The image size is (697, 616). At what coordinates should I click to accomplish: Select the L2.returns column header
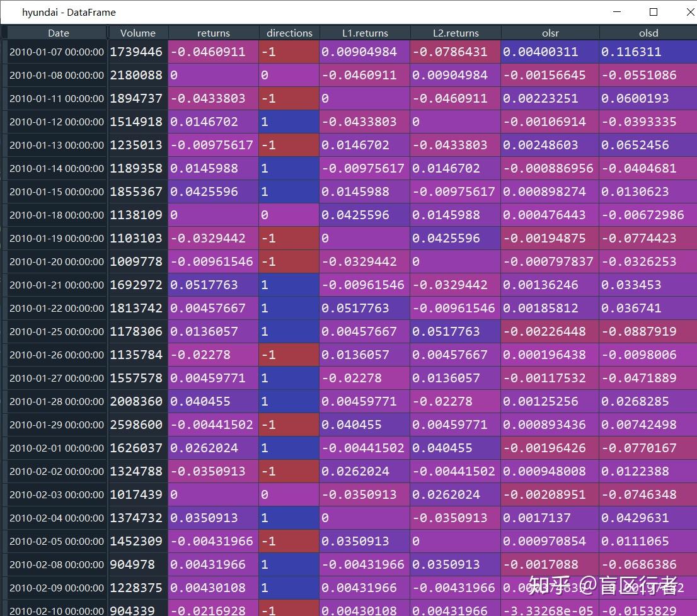456,33
